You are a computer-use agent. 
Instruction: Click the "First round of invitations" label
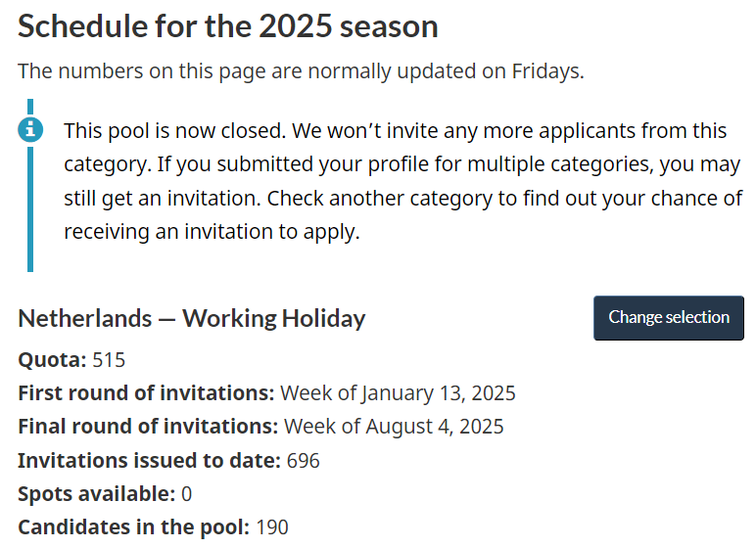147,393
